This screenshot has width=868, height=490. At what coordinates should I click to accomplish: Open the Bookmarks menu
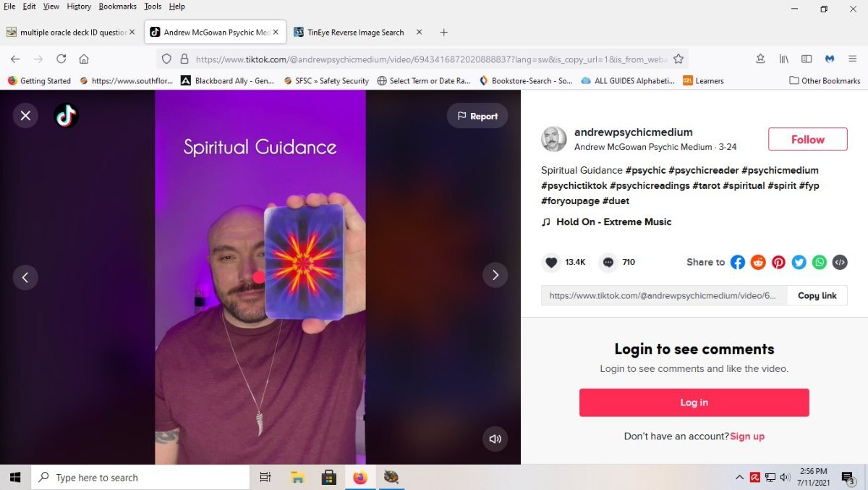(117, 7)
